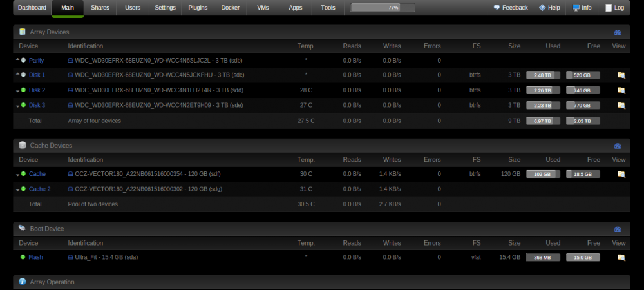Browse Disk 2 contents via View icon

(621, 90)
